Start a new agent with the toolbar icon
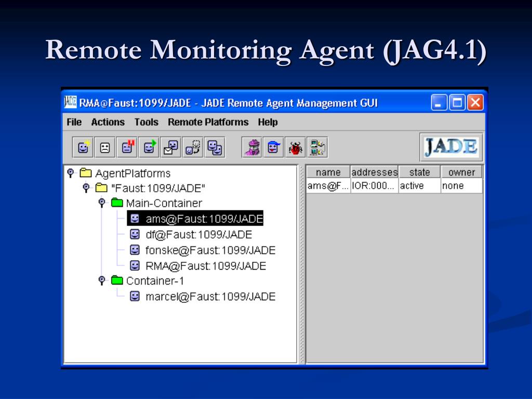 tap(83, 147)
